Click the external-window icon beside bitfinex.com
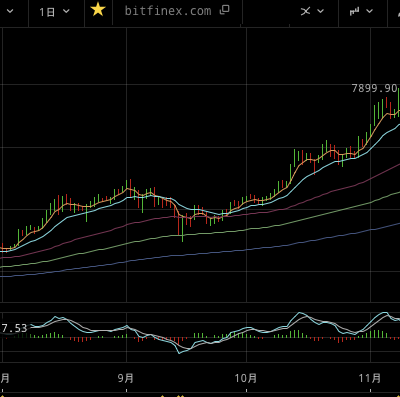This screenshot has height=397, width=400. coord(225,10)
